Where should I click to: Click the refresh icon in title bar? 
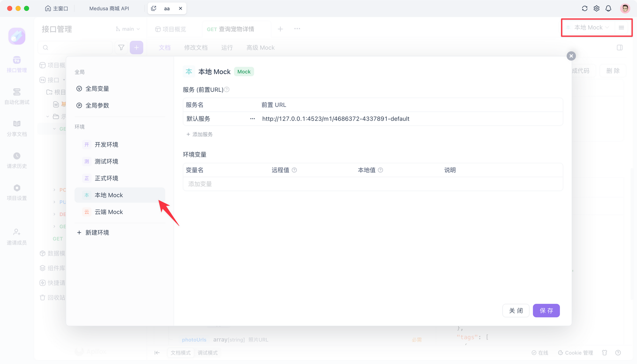pos(584,9)
